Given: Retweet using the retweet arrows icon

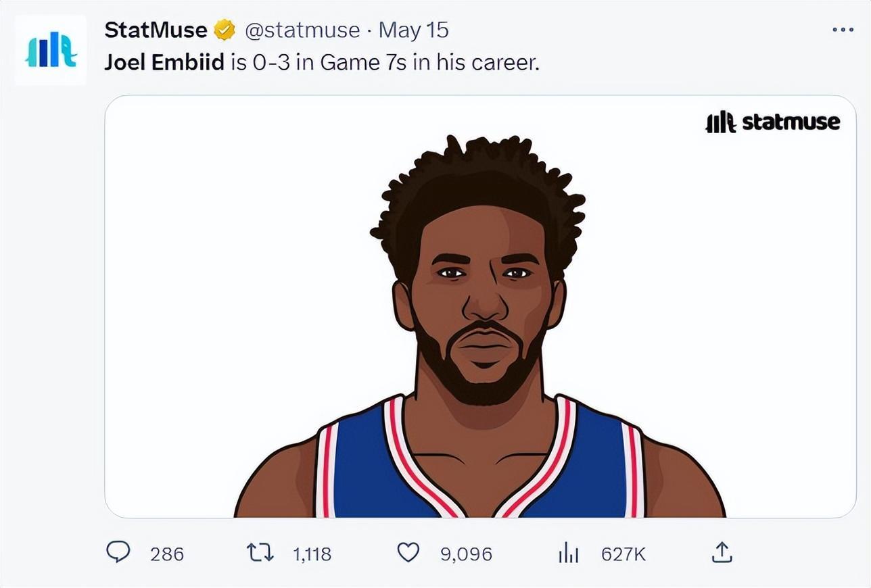Looking at the screenshot, I should 260,554.
